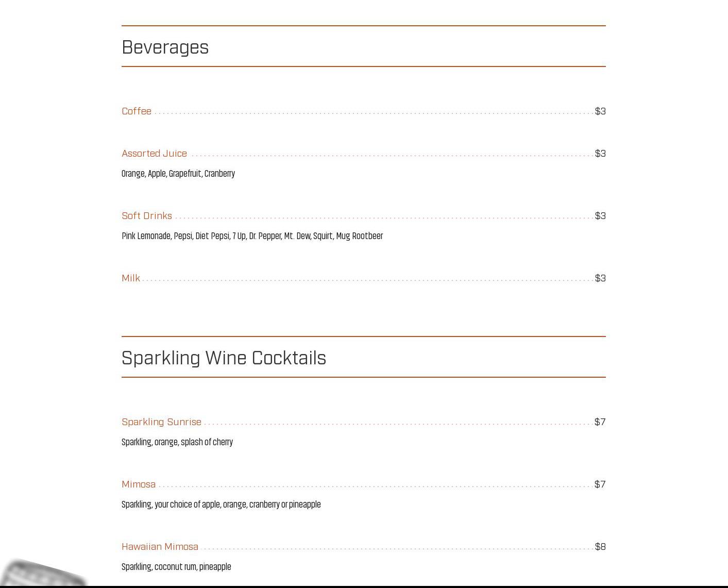Select the Hawaiian Mimosa item title

coord(160,547)
